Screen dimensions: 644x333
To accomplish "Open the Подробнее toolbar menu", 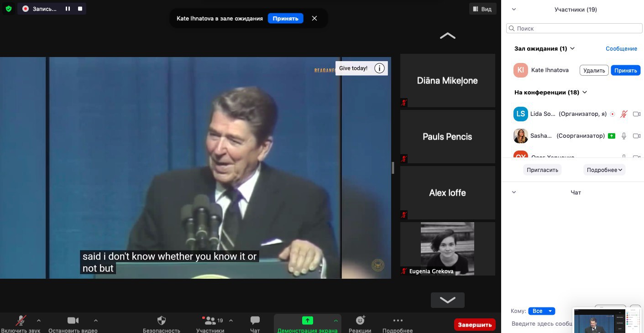I will (398, 324).
